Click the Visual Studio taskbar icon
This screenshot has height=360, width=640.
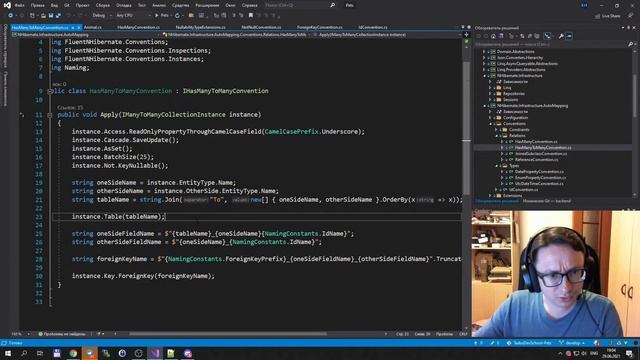[155, 353]
